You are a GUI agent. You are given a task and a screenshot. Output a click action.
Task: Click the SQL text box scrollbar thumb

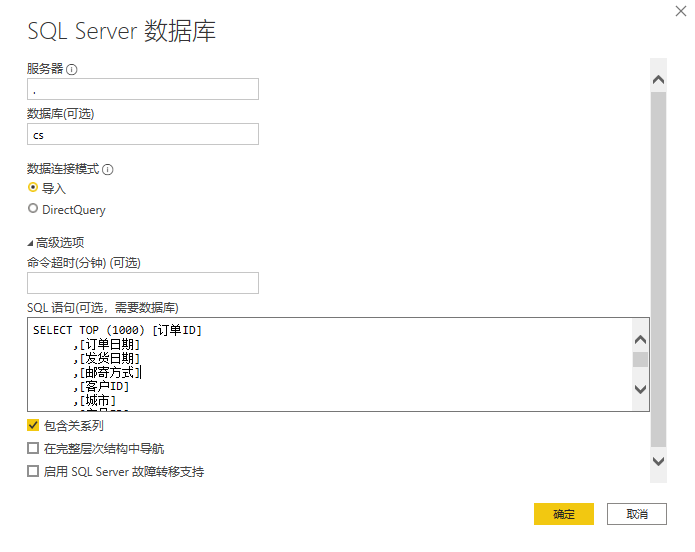coord(640,360)
